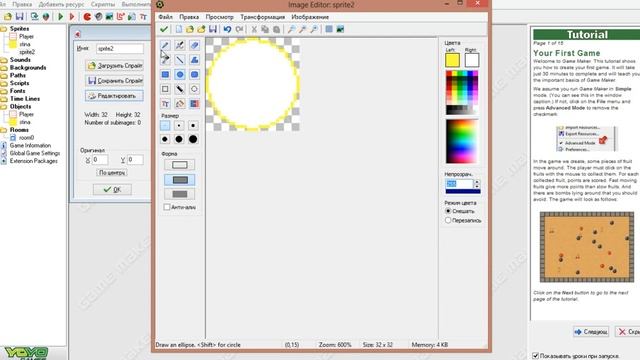Redo the action in Image Editor

coord(239,29)
